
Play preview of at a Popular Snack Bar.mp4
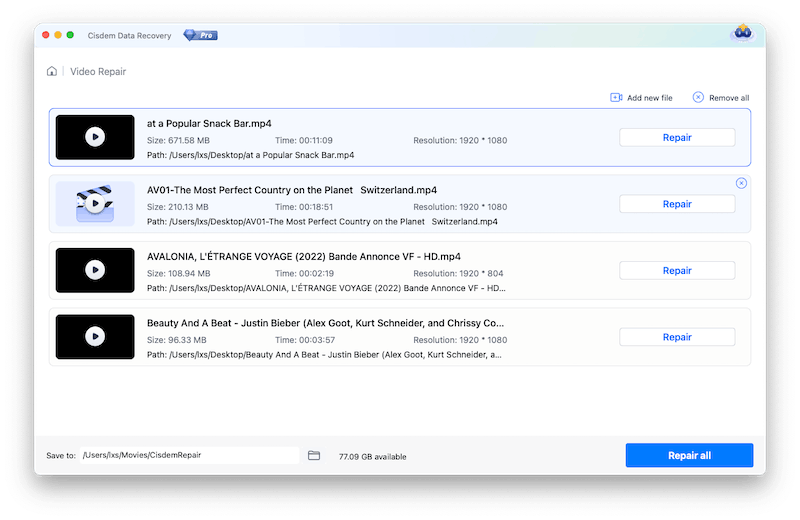click(95, 137)
